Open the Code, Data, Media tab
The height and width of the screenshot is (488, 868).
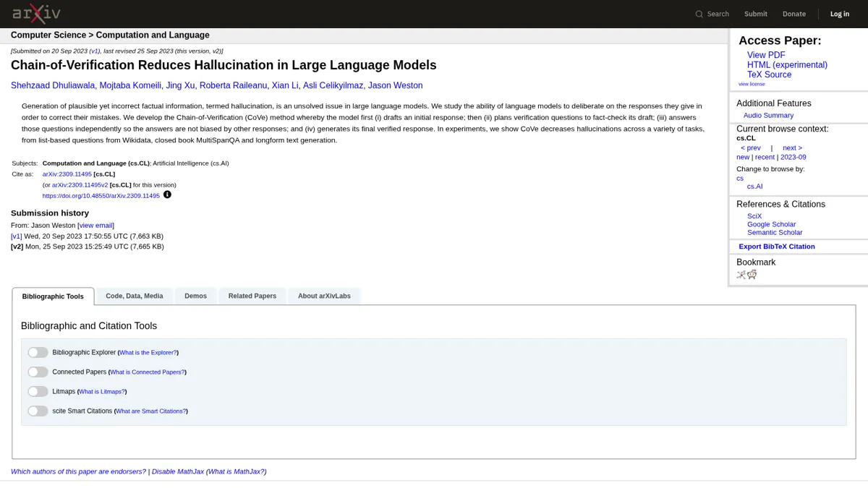[x=135, y=296]
